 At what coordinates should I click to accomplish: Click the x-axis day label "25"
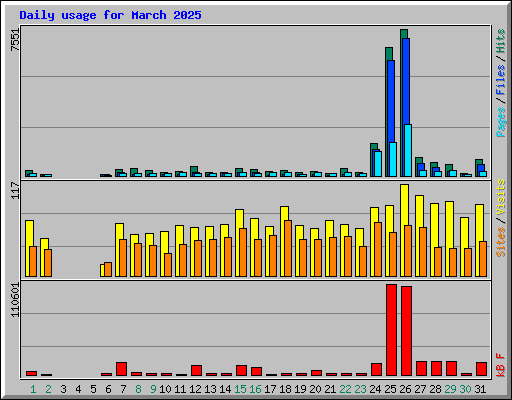tap(390, 389)
